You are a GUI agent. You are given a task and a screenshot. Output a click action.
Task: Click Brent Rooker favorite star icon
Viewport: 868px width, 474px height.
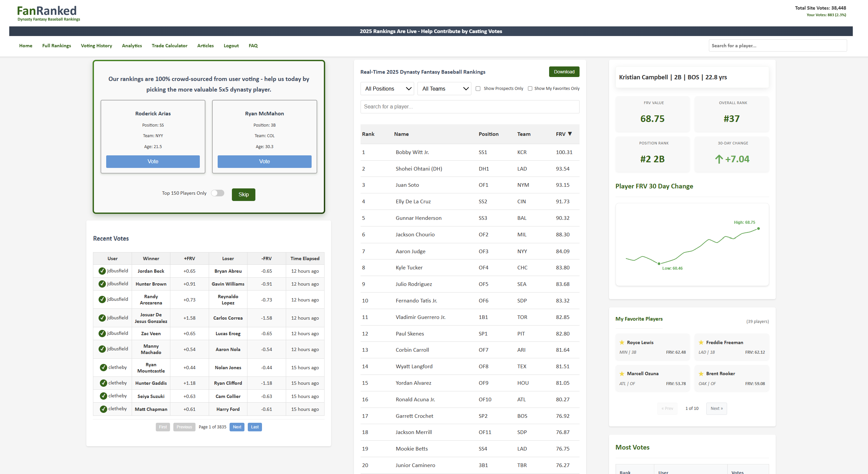701,374
